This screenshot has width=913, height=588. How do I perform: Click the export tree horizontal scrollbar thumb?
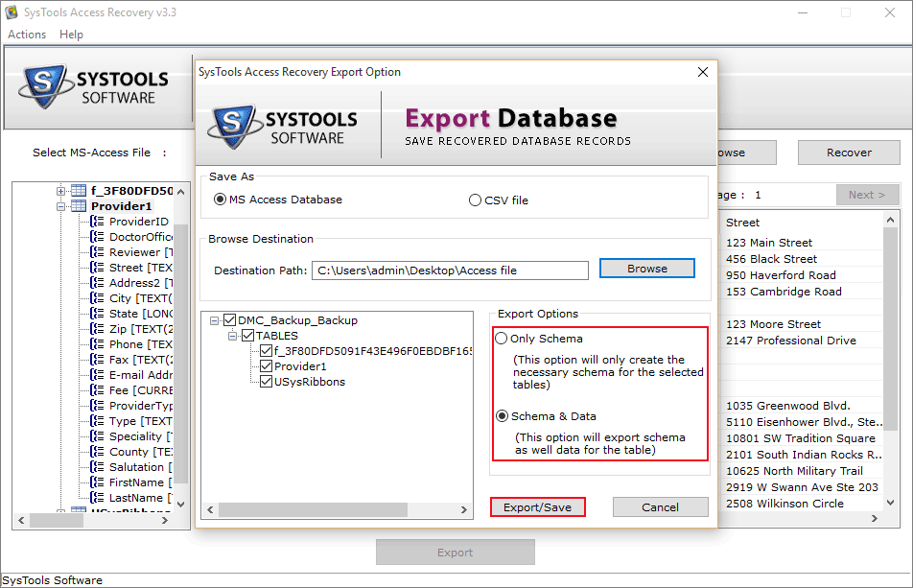tap(314, 509)
